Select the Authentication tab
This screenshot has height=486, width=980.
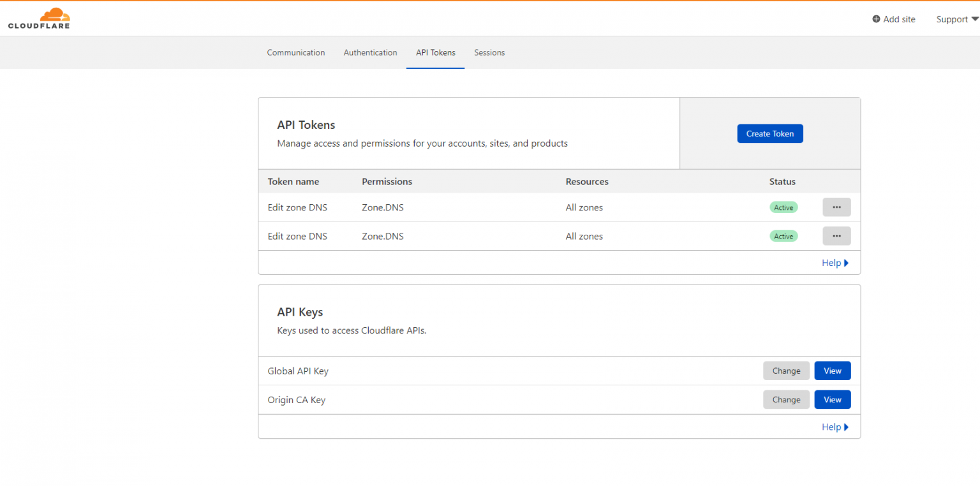[x=370, y=52]
